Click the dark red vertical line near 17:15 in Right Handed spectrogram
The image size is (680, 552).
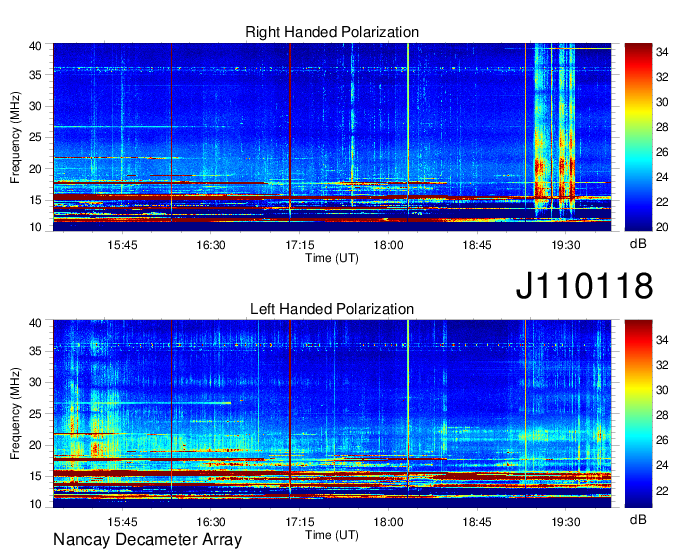pos(290,132)
